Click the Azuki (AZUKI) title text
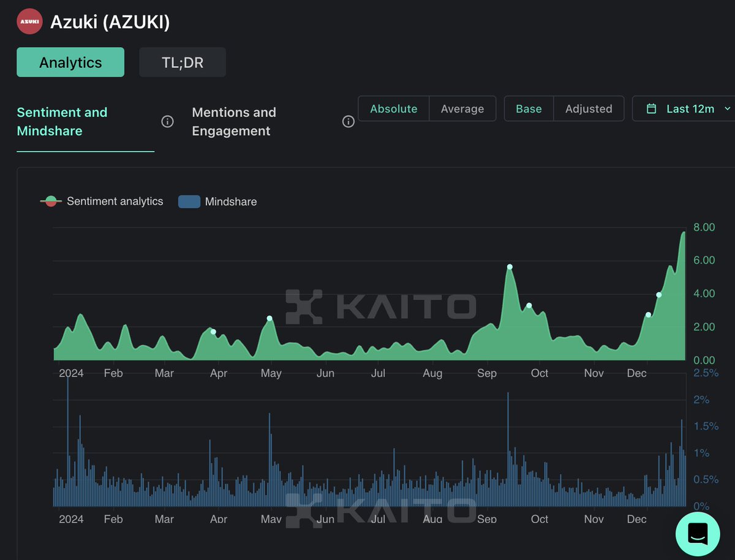Image resolution: width=735 pixels, height=560 pixels. (x=110, y=22)
